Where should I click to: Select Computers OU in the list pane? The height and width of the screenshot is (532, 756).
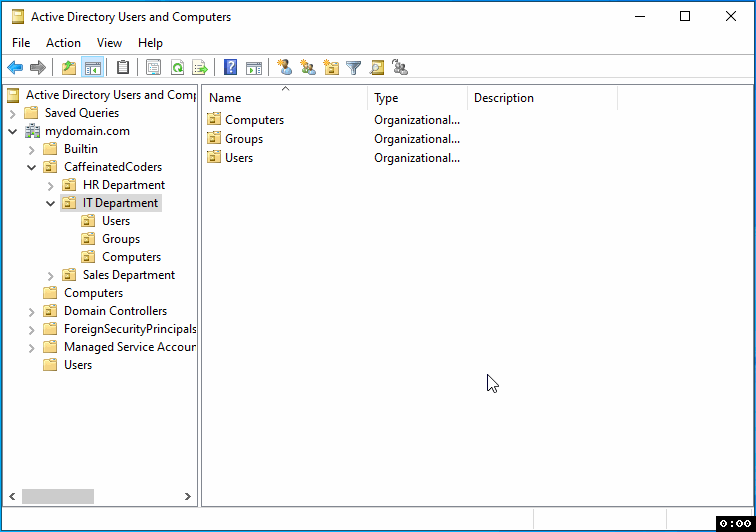(x=254, y=120)
